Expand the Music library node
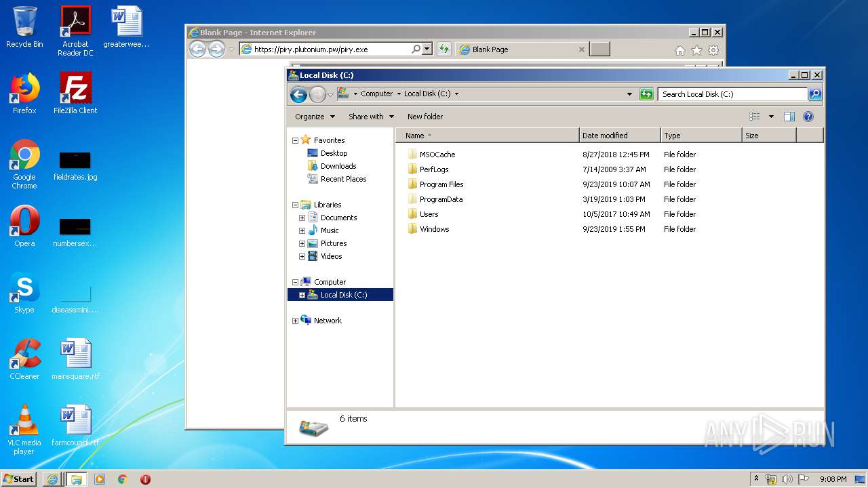868x488 pixels. click(x=302, y=230)
